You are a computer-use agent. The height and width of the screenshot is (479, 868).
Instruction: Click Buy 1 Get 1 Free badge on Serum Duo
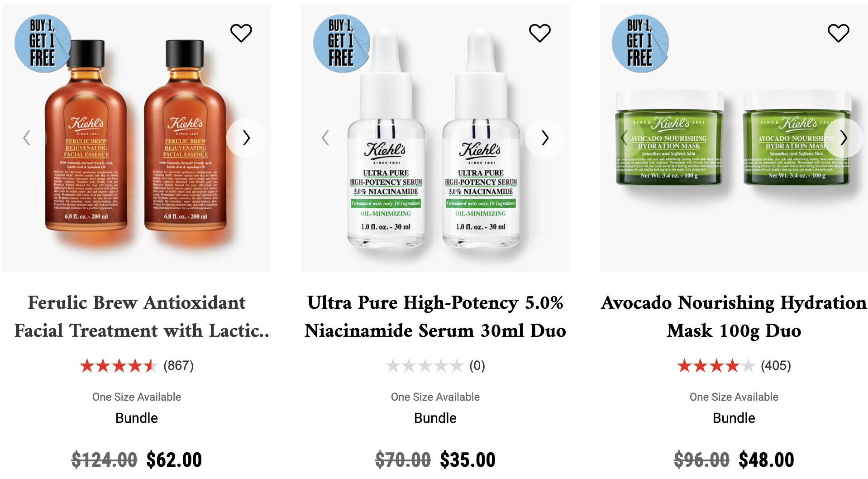[x=341, y=43]
